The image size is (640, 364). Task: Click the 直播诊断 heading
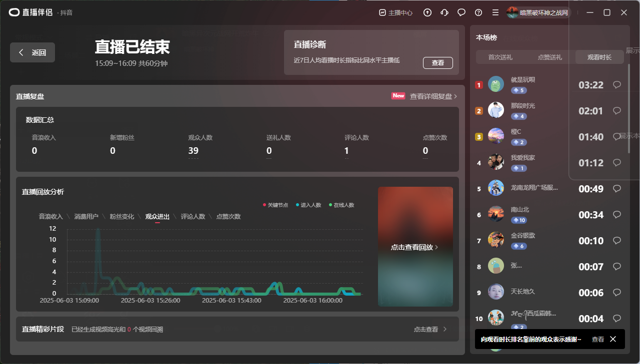tap(310, 45)
